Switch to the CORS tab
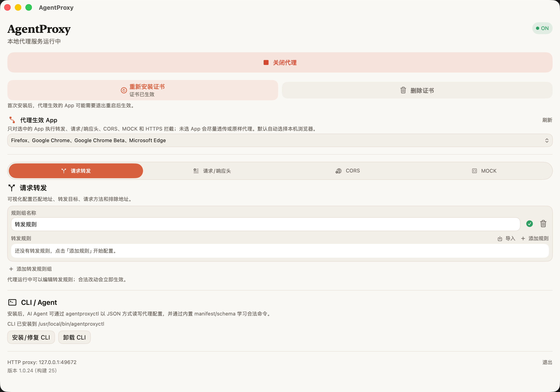560x392 pixels. (347, 171)
